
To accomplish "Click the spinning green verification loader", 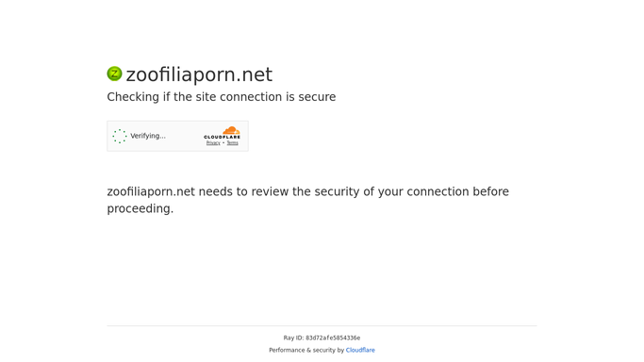I will coord(120,136).
